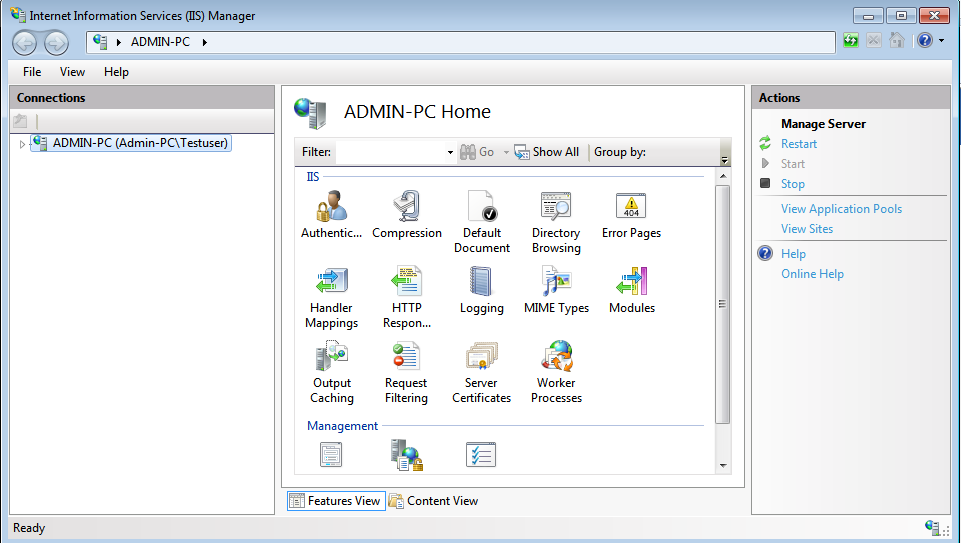Click View Application Pools link
The height and width of the screenshot is (543, 961).
click(841, 208)
